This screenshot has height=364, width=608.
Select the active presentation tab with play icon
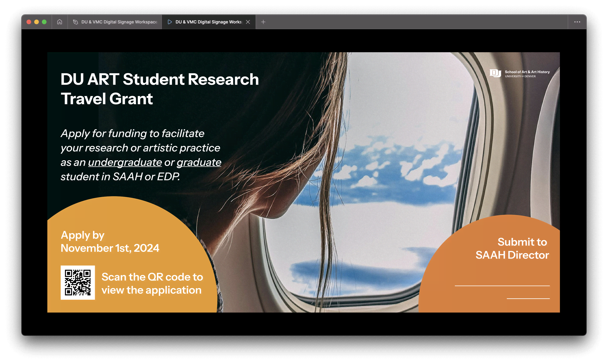pos(208,22)
